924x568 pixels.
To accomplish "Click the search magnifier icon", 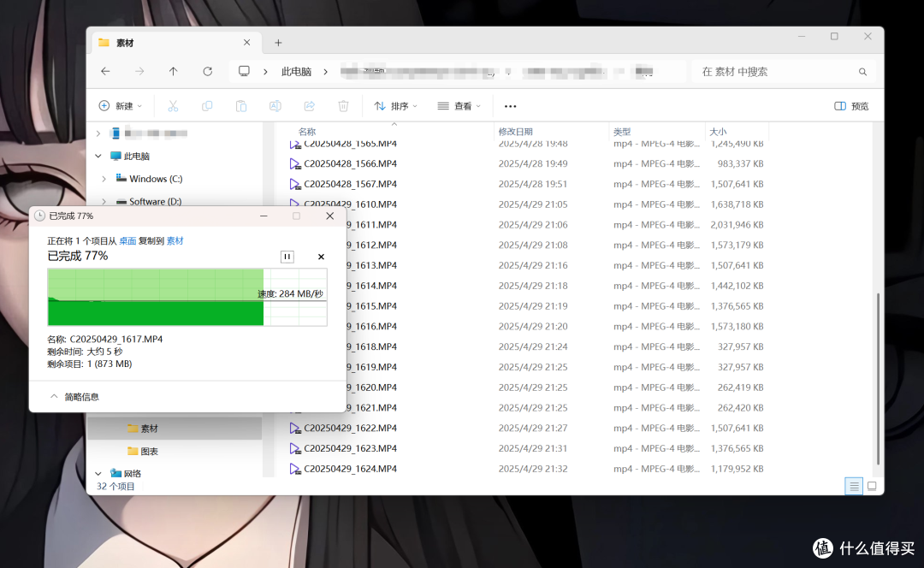I will coord(862,72).
